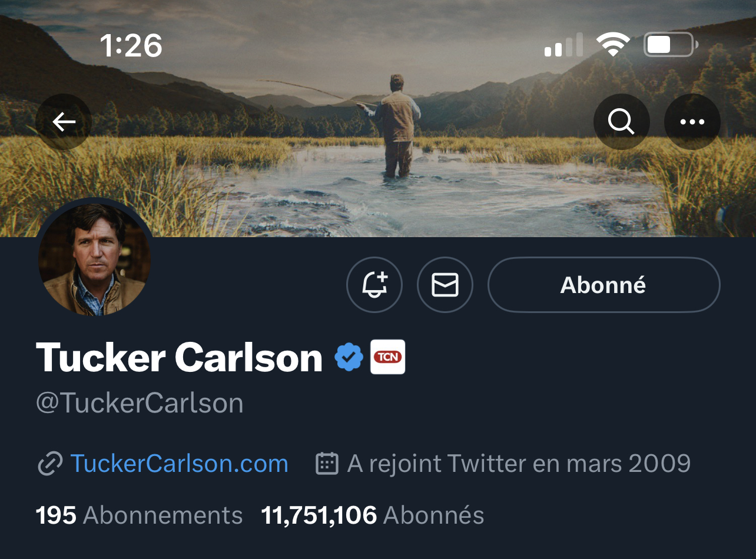Click the calendar joined-date icon

(327, 464)
